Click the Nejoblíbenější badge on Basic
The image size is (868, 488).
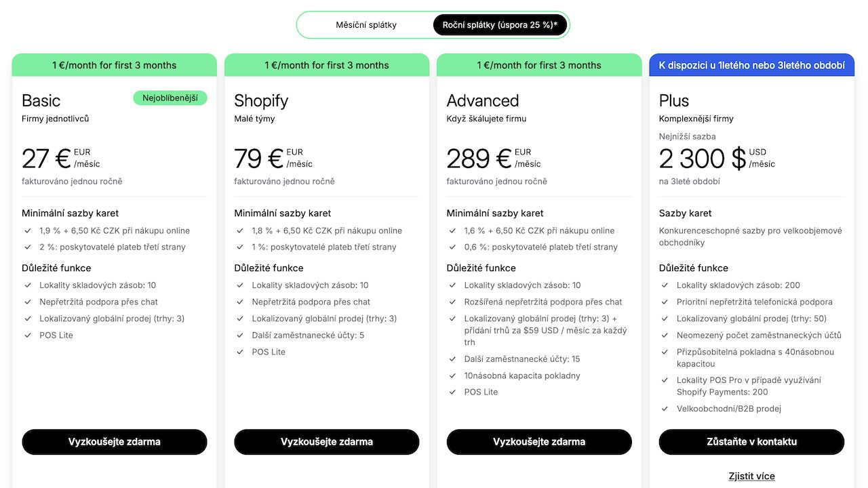tap(170, 98)
